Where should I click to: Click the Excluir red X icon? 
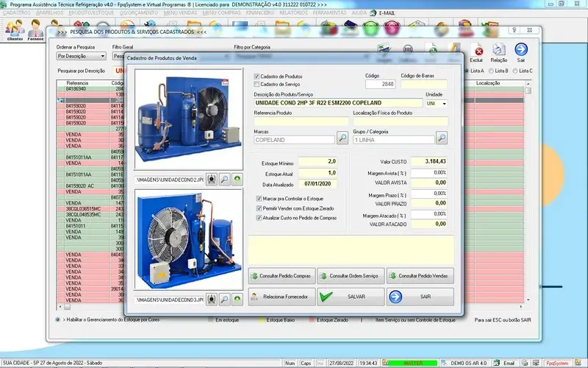click(x=477, y=51)
